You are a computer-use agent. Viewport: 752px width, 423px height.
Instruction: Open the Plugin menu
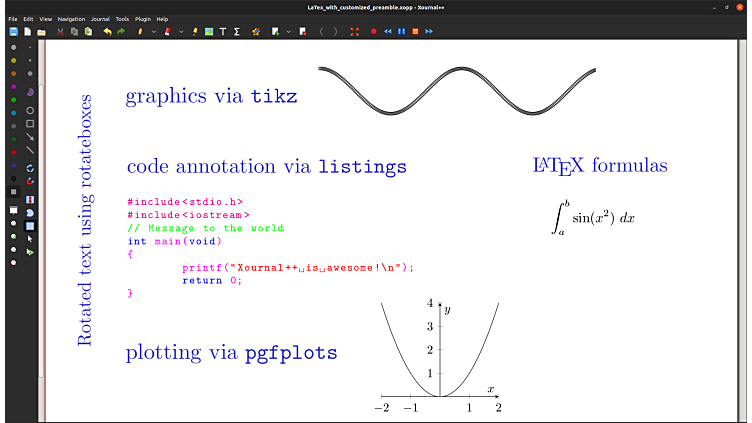click(x=141, y=19)
